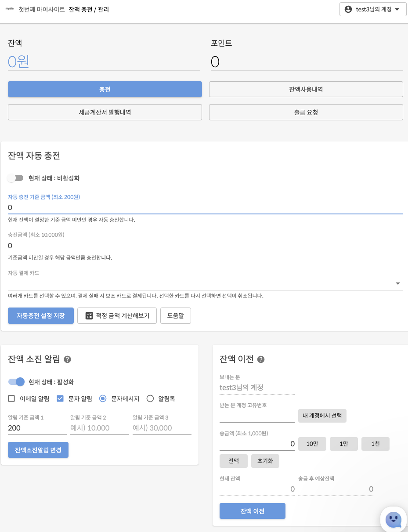Click help icon beside 잔액 이전

tap(260, 359)
